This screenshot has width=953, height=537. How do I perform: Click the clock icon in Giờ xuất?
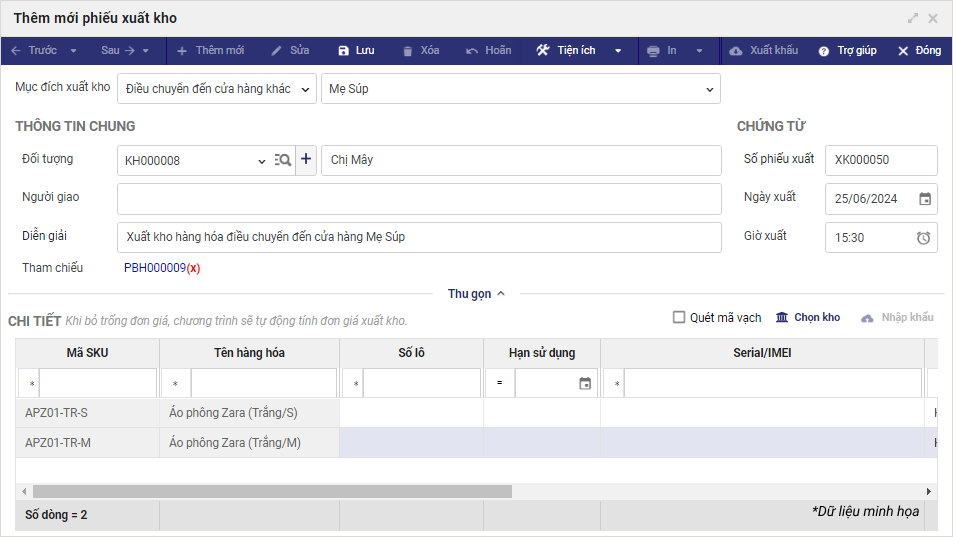[924, 238]
